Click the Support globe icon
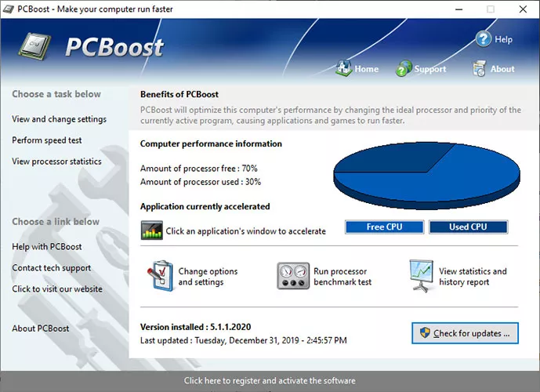The image size is (540, 392). coord(404,68)
